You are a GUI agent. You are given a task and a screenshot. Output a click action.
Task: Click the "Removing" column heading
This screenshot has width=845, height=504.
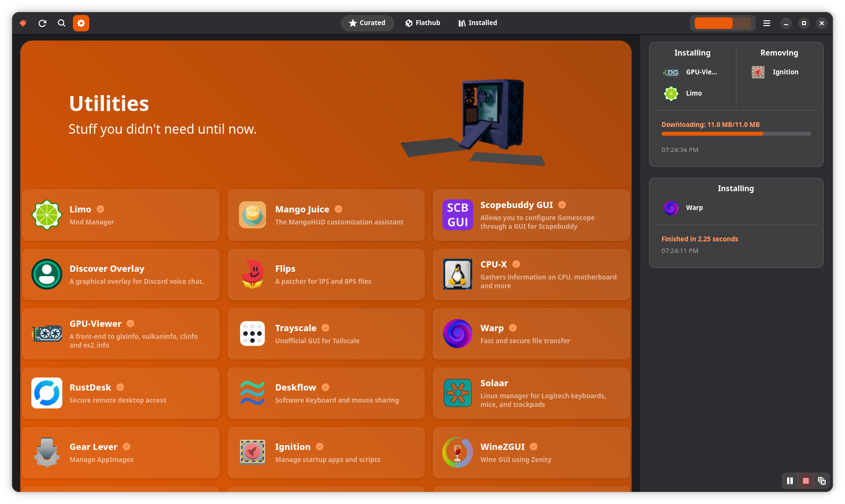click(779, 53)
